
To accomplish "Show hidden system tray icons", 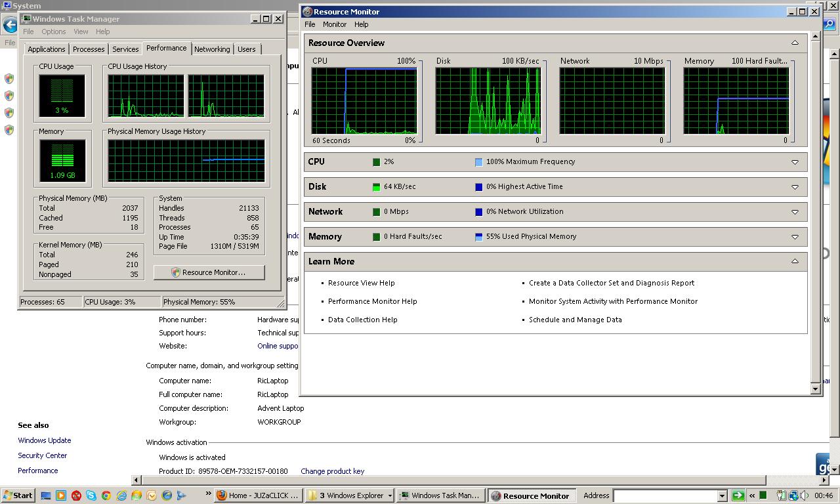I will click(753, 495).
